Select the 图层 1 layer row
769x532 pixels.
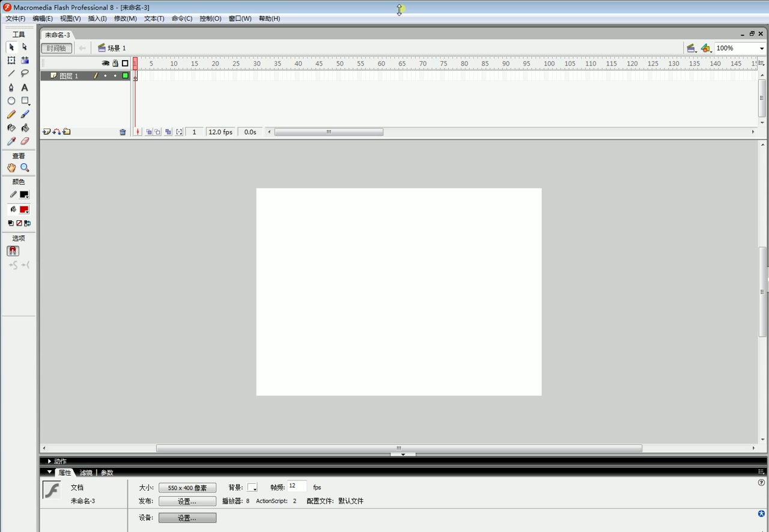[x=85, y=76]
